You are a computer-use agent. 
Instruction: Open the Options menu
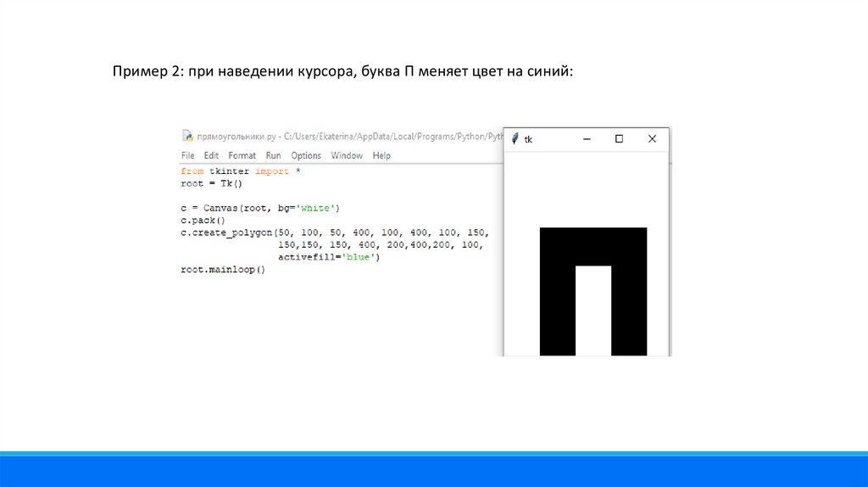click(x=306, y=156)
